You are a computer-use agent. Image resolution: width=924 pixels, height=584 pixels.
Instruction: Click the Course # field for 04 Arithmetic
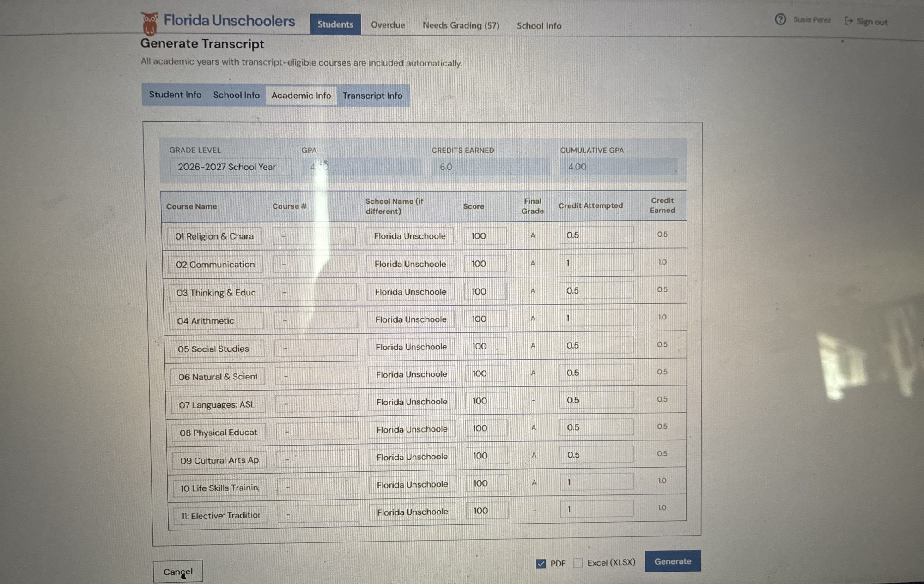coord(316,320)
